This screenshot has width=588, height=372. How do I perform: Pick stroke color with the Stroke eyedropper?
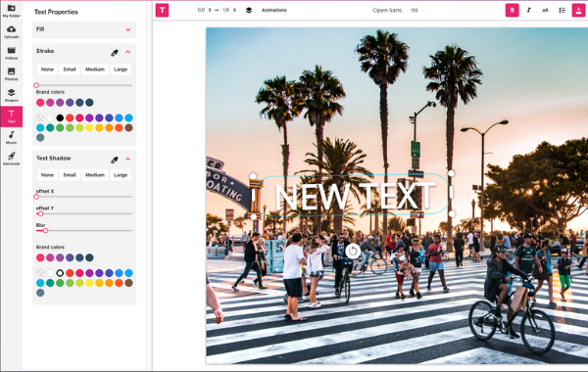coord(115,53)
